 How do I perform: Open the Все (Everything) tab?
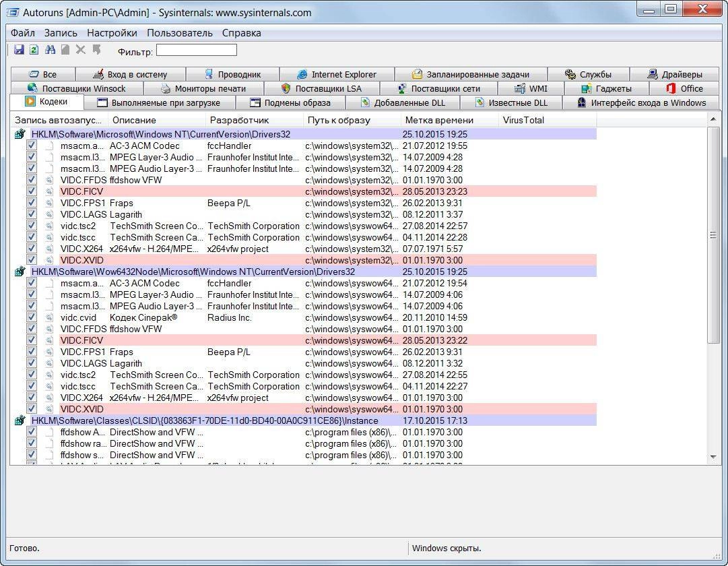tap(42, 74)
